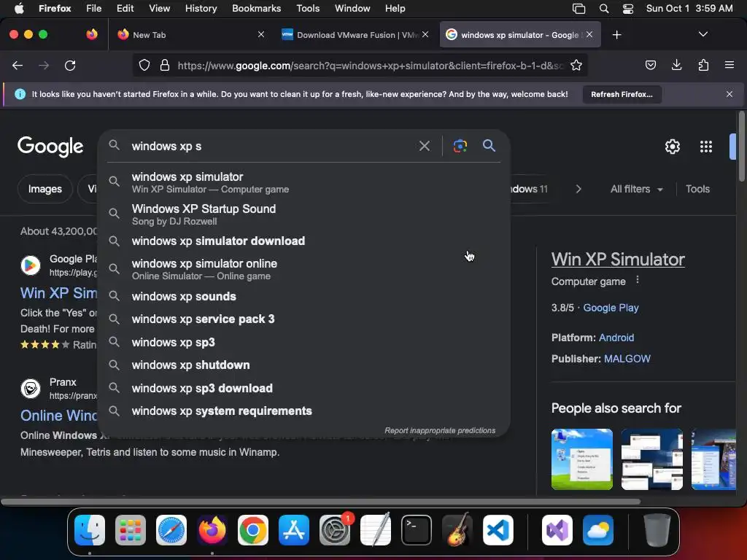Open the Tools menu in menu bar
Screen dimensions: 747x560
pyautogui.click(x=308, y=9)
